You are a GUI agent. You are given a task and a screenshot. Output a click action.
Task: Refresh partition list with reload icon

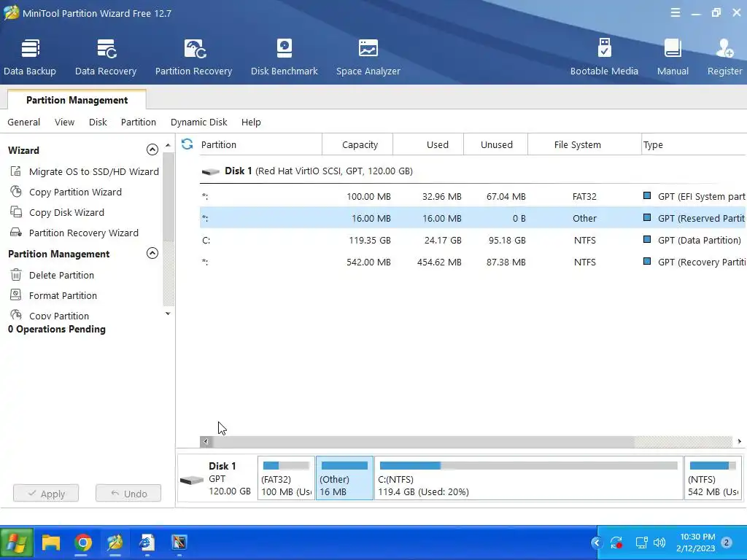coord(187,144)
